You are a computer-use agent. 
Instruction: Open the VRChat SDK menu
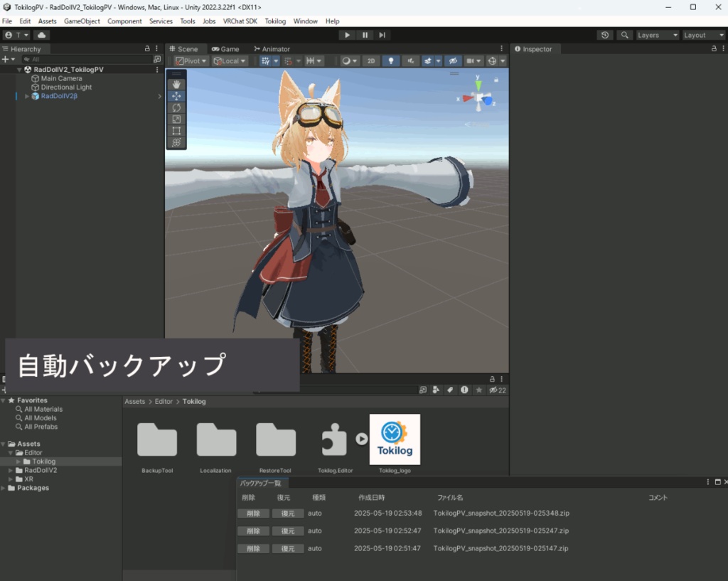click(240, 21)
